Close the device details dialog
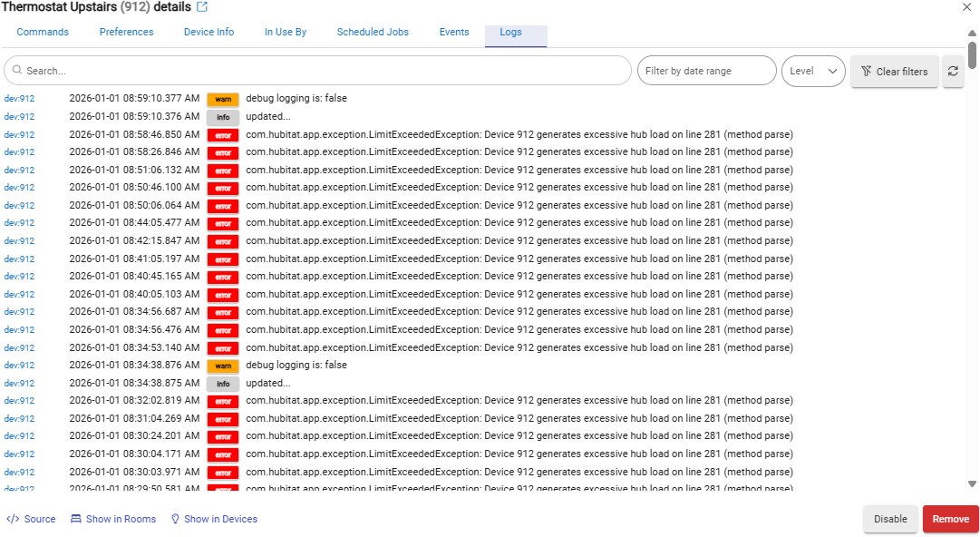The image size is (980, 537). tap(966, 7)
